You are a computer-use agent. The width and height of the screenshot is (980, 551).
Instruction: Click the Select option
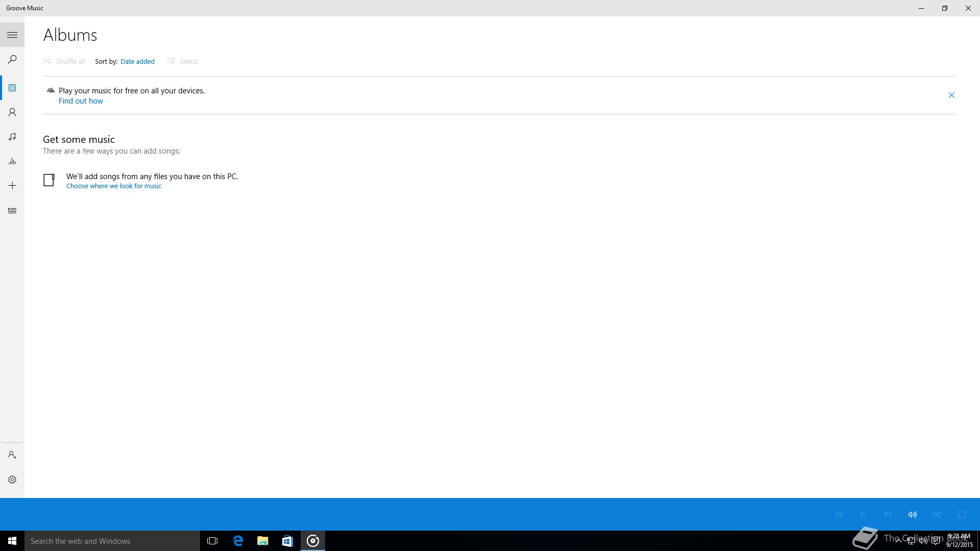click(x=182, y=61)
